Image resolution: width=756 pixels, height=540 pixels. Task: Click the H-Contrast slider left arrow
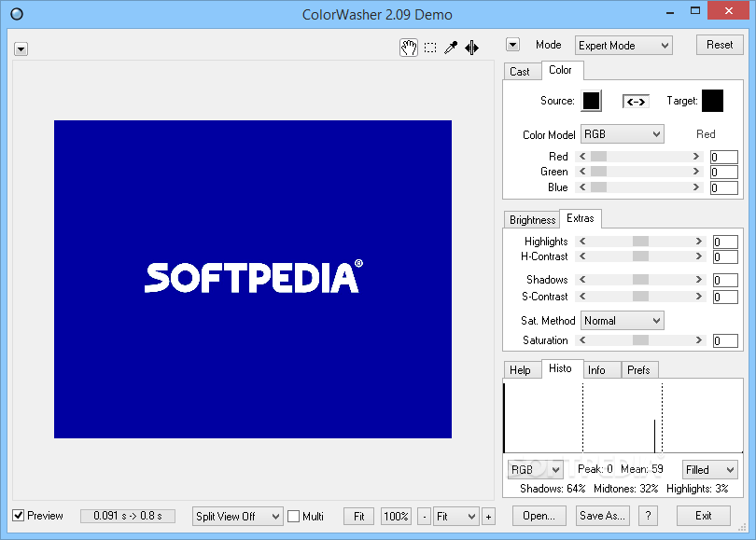click(x=582, y=256)
